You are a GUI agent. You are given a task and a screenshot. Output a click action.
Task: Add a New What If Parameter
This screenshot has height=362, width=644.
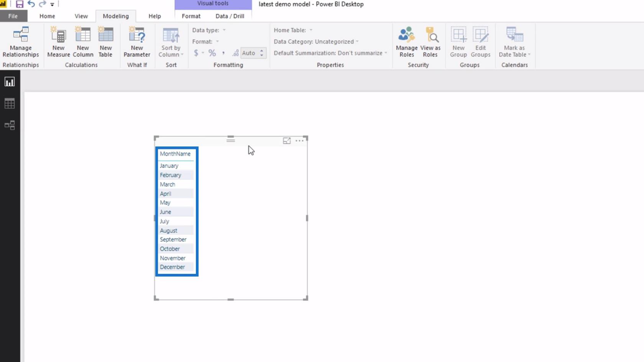point(137,42)
